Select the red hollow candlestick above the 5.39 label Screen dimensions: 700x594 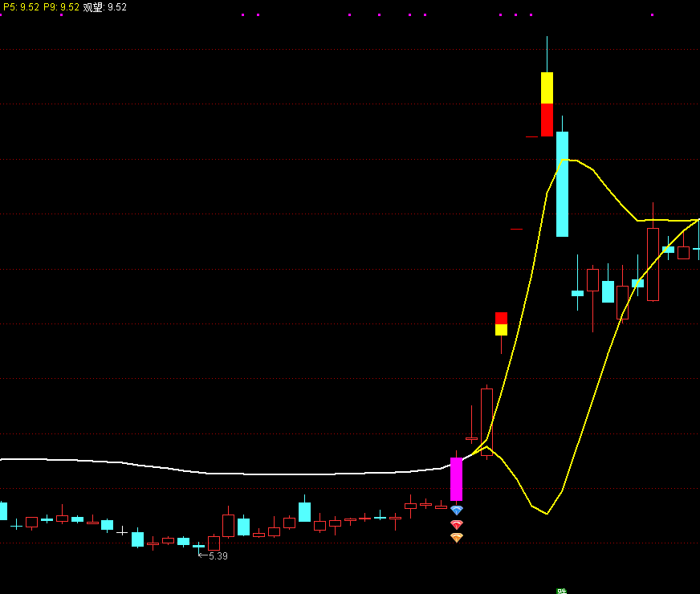(x=214, y=543)
